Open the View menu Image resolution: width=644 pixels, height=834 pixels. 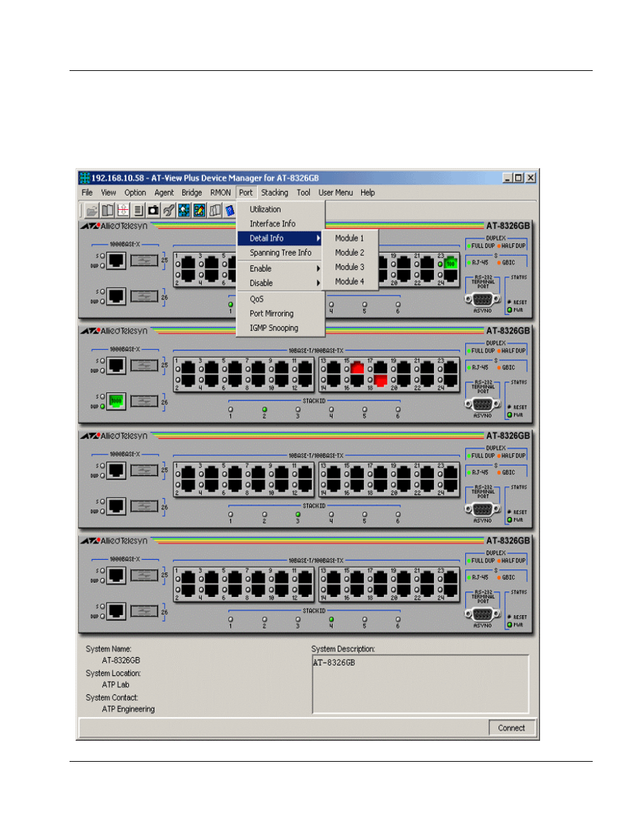point(109,192)
